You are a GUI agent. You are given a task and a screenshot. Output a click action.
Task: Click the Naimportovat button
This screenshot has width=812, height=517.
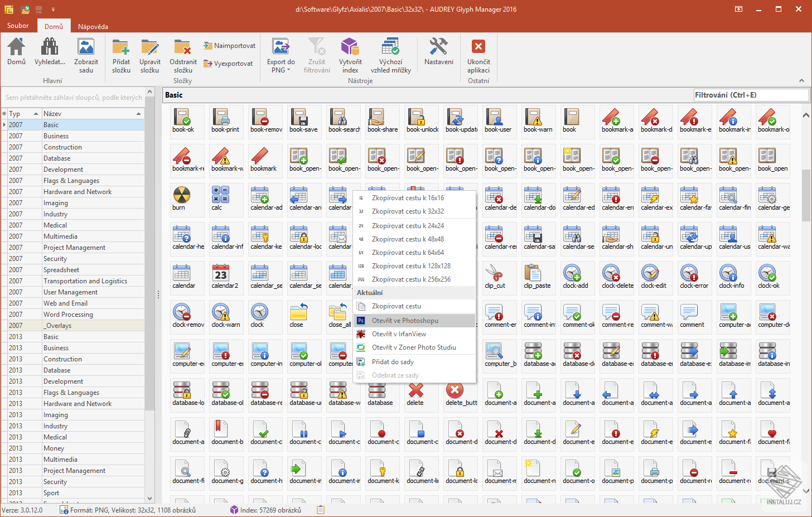[230, 46]
